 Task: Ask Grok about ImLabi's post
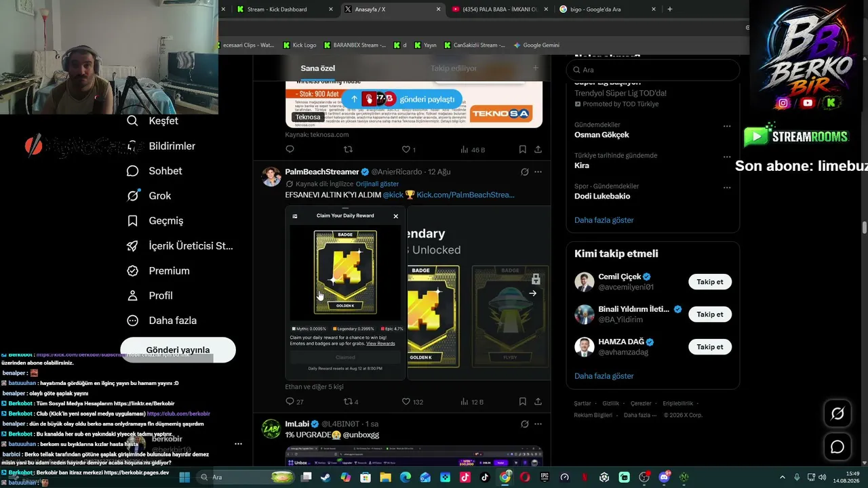[524, 424]
